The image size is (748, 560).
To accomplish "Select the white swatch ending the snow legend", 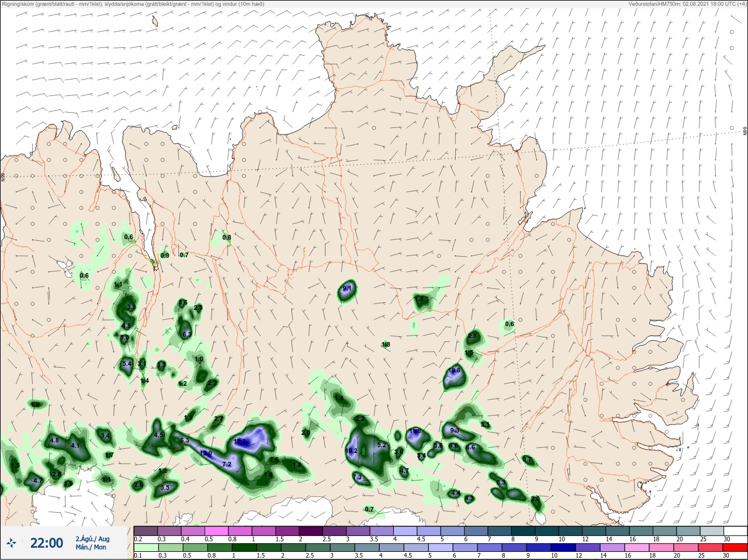I will (x=735, y=531).
